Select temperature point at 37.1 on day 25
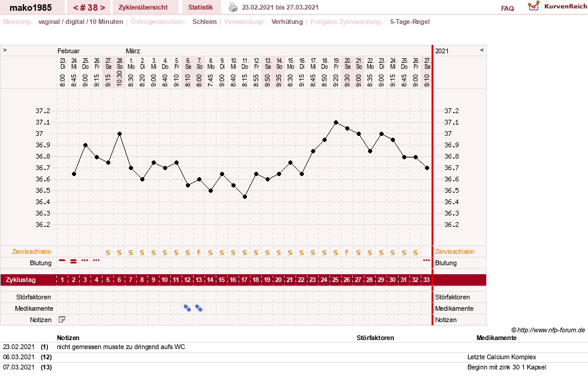The height and width of the screenshot is (385, 588). (x=336, y=123)
